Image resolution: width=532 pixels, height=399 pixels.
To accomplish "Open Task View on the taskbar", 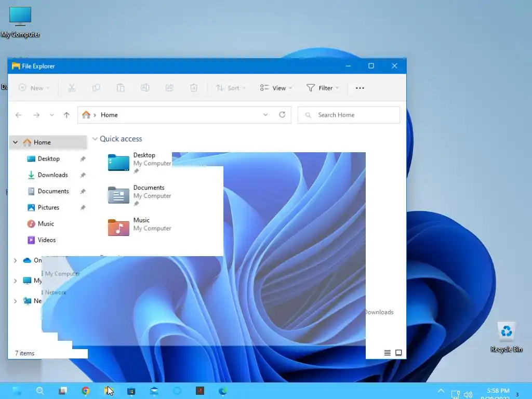I will click(63, 391).
